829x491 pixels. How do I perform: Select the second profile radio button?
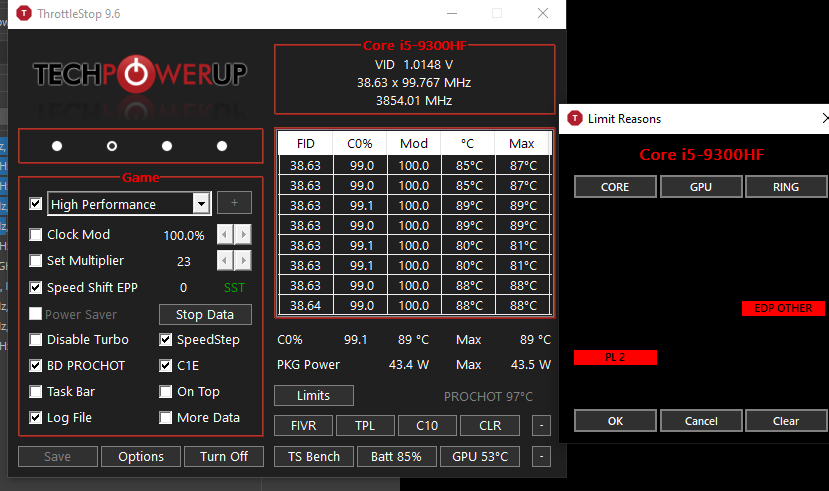112,146
